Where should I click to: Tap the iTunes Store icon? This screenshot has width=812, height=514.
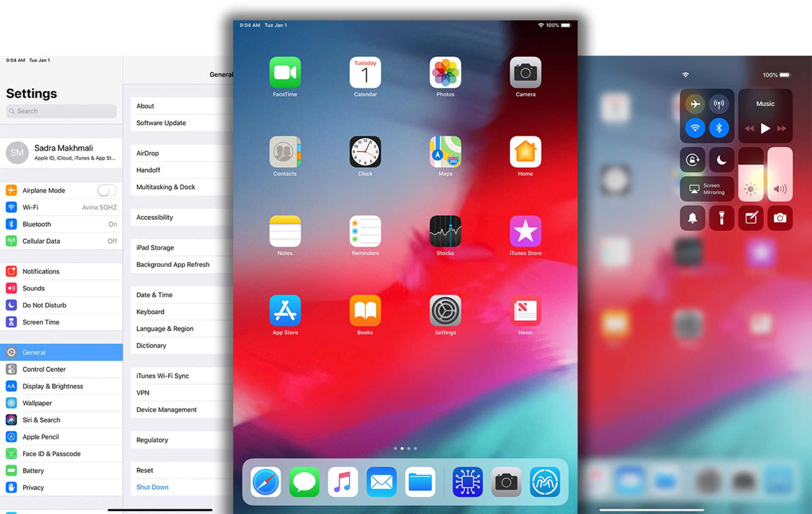click(x=525, y=231)
